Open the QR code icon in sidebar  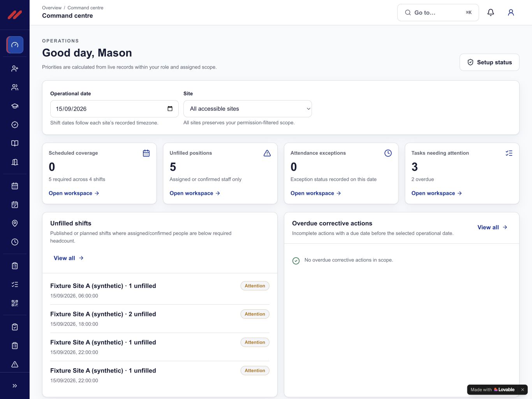point(15,303)
